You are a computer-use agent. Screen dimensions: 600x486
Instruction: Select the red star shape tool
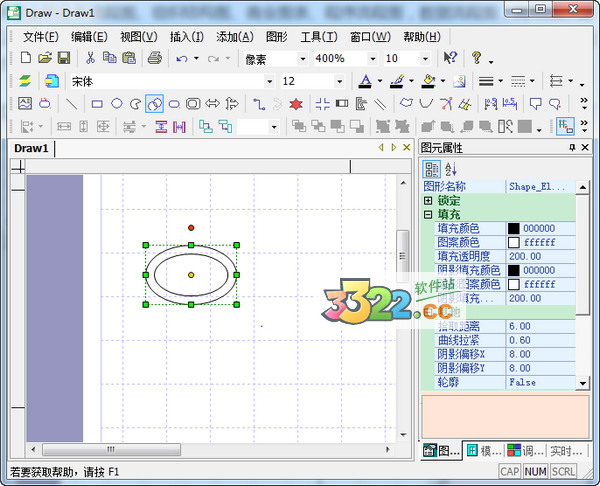[x=296, y=103]
